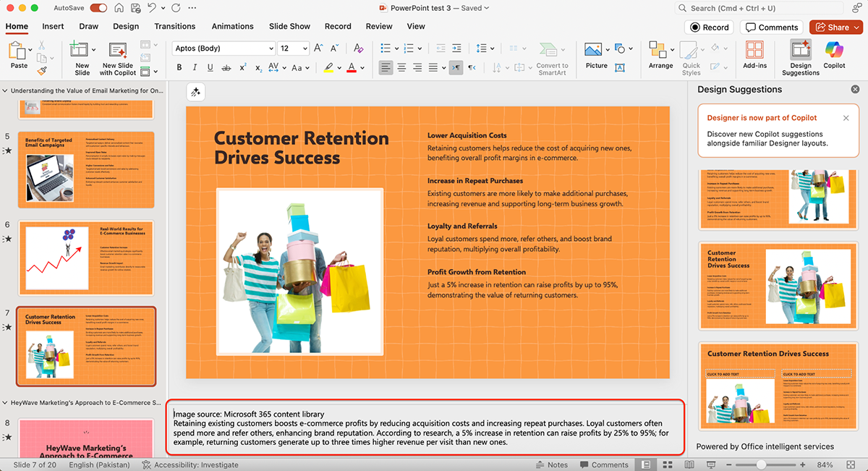Click the New Slide icon

(79, 51)
